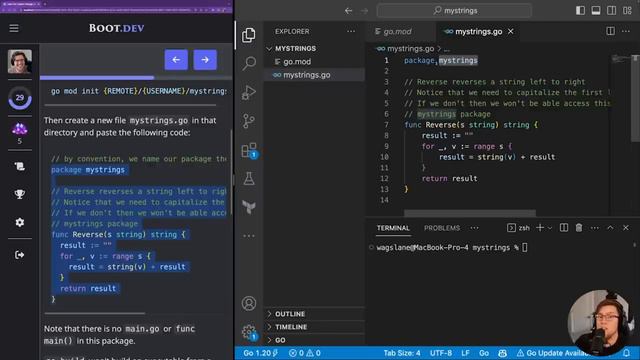Screen dimensions: 640x360
Task: Open the Boot.dev level 29 progress ring
Action: [x=20, y=98]
